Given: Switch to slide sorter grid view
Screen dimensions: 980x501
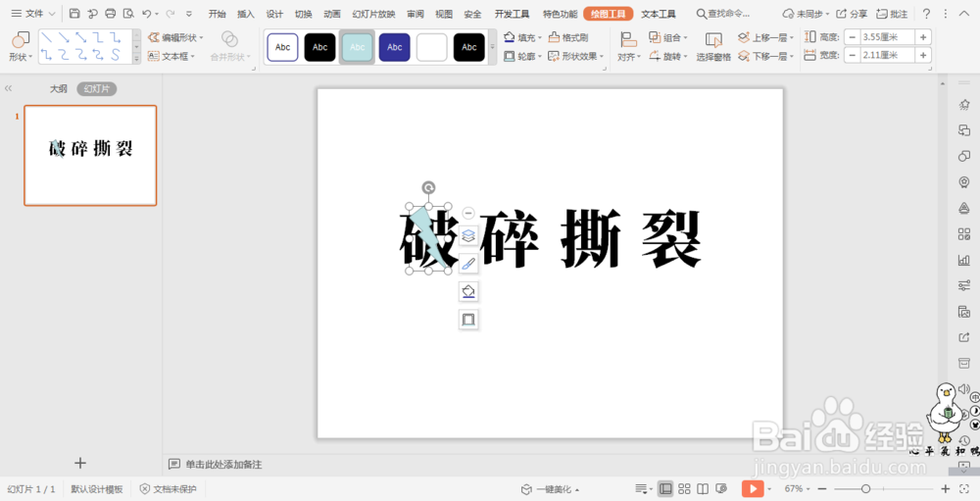Looking at the screenshot, I should pos(684,488).
